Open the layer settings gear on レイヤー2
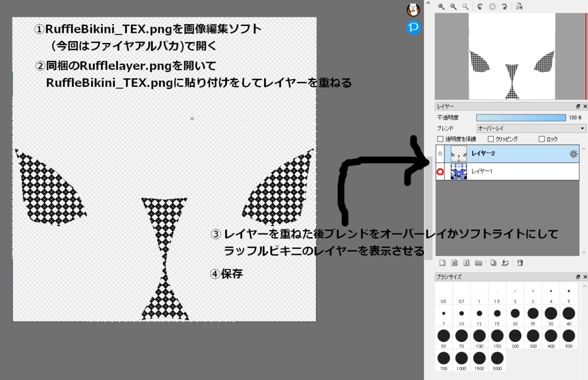588x380 pixels. [572, 154]
